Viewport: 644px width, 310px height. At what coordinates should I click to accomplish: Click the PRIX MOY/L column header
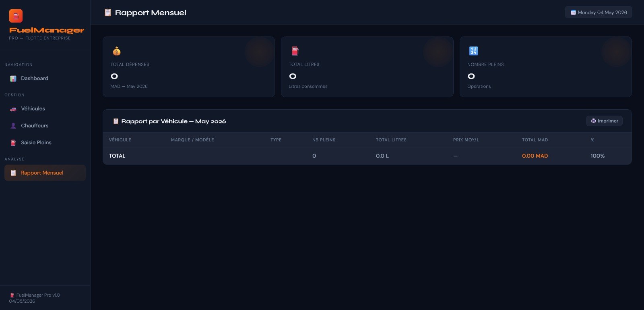click(x=466, y=140)
